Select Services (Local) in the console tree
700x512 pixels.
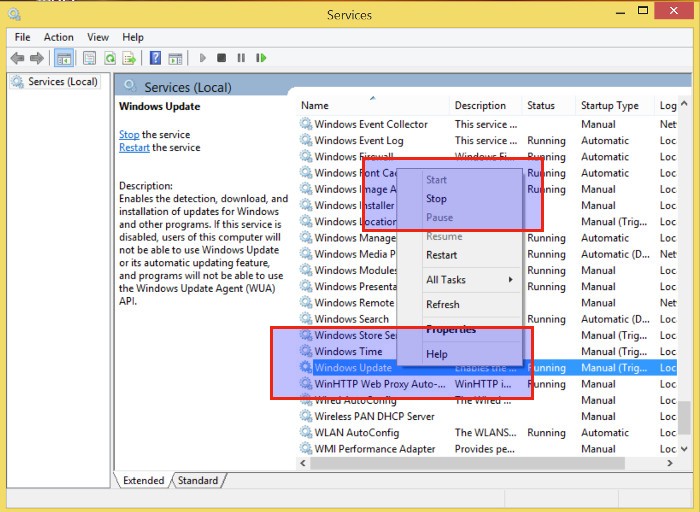(x=54, y=82)
